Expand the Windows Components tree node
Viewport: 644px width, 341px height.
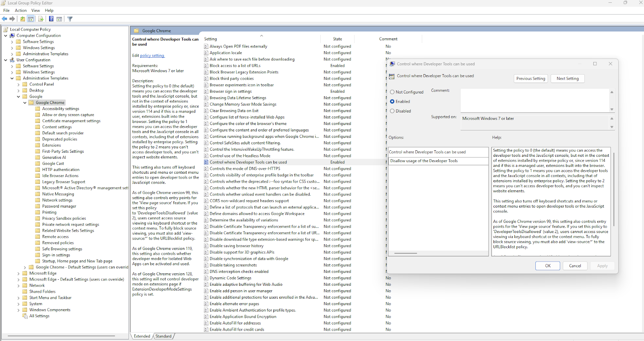[19, 310]
